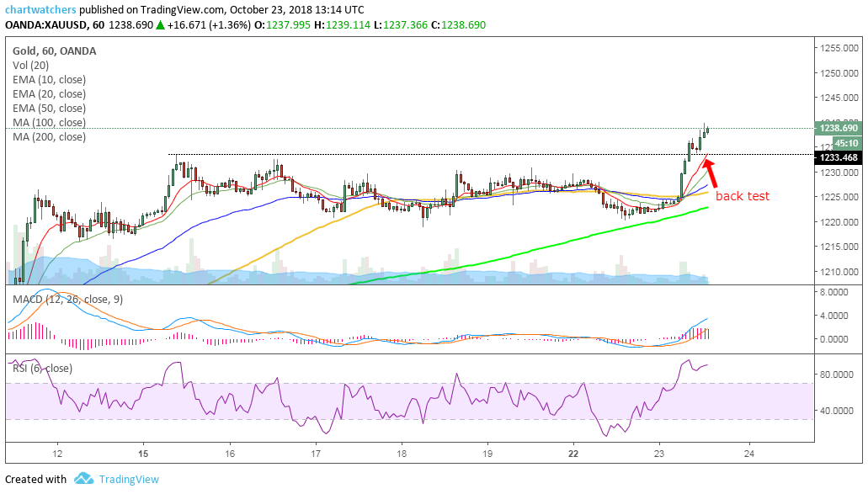Click the C:1238.690 close value
This screenshot has height=494, width=868.
(x=458, y=25)
